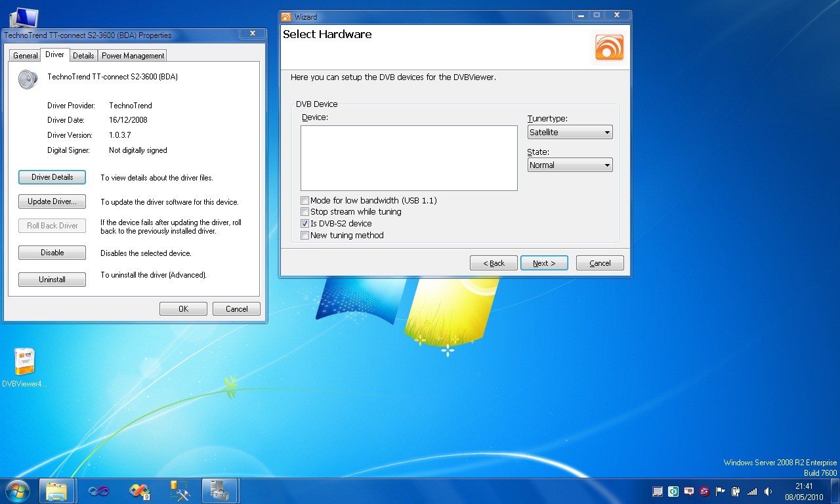Open the volume speaker tray icon
The image size is (840, 504).
[768, 491]
